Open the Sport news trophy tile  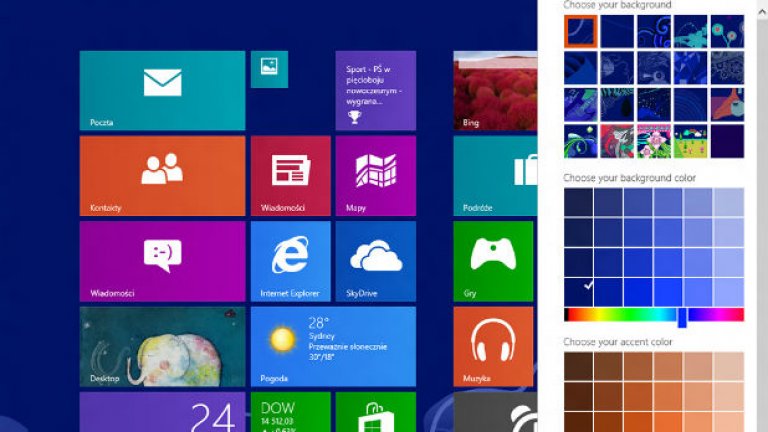375,91
